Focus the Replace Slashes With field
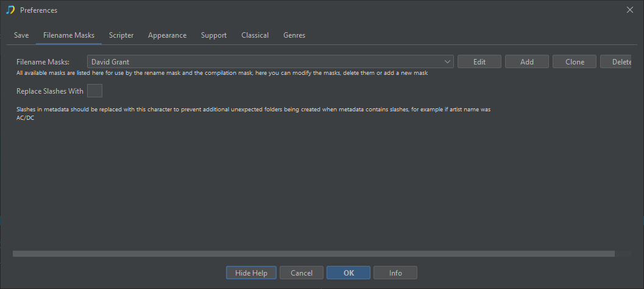Image resolution: width=644 pixels, height=289 pixels. pos(94,91)
